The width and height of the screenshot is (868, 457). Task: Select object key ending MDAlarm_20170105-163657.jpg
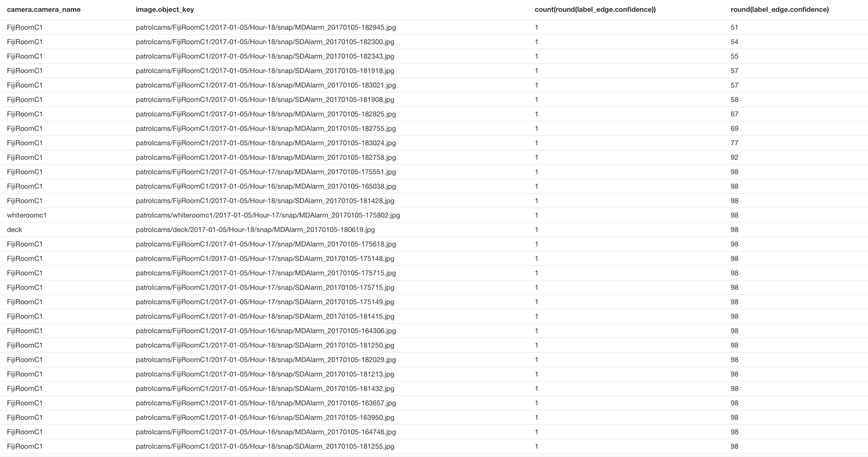265,403
